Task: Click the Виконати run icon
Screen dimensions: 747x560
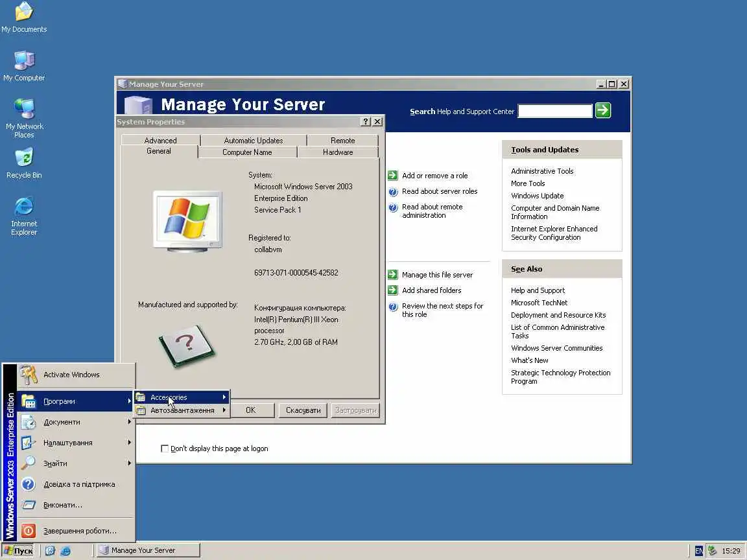Action: pyautogui.click(x=29, y=505)
